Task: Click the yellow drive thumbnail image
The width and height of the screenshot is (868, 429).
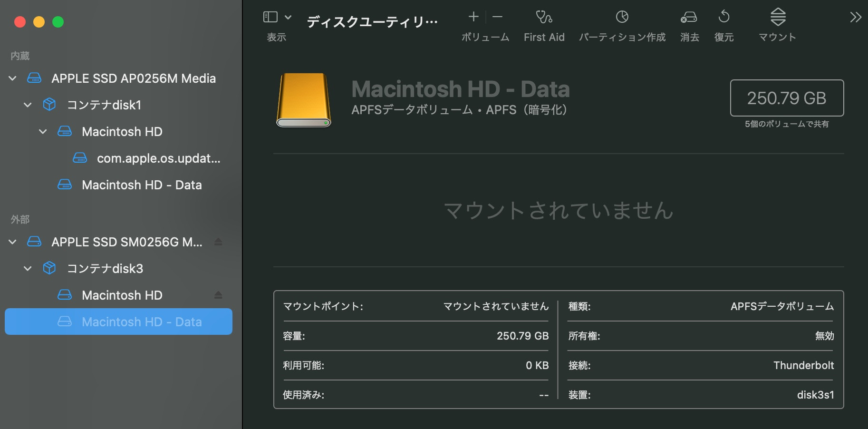Action: click(304, 100)
